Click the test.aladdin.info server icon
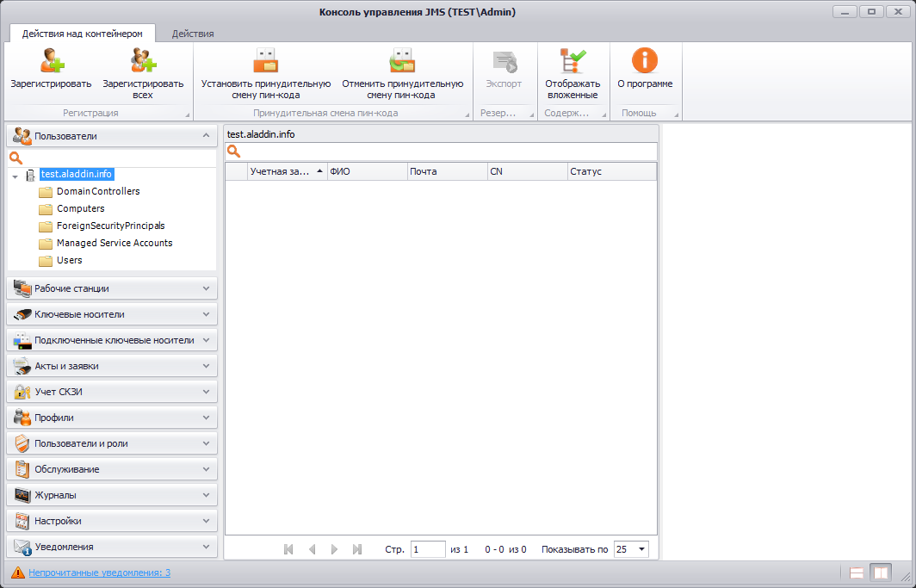 click(30, 175)
